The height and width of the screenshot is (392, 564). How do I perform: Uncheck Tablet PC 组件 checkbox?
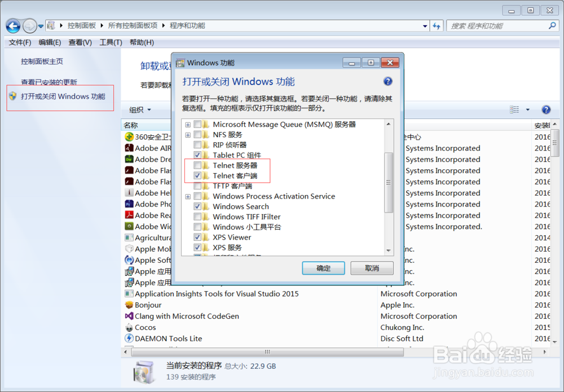click(197, 155)
